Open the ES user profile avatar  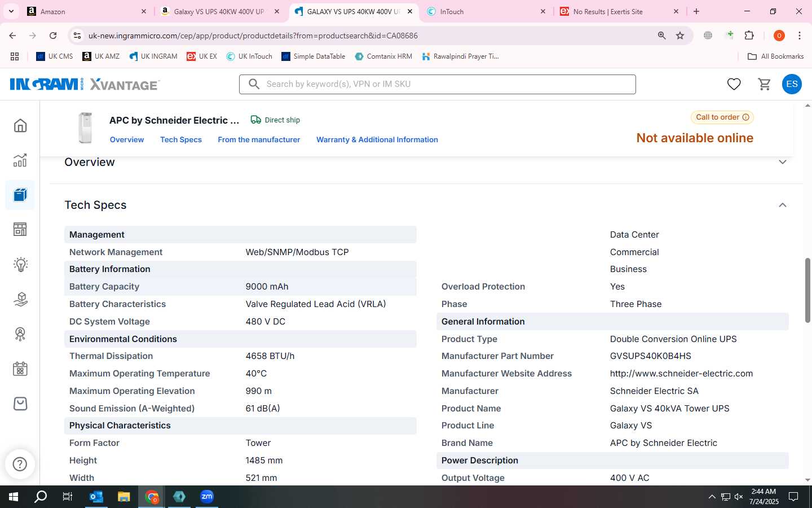(x=792, y=84)
